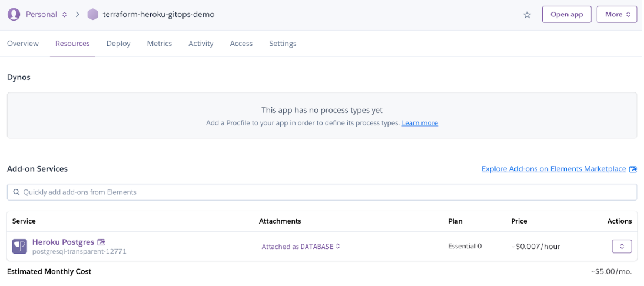This screenshot has width=644, height=286.
Task: Click the Estimated Monthly Cost label
Action: click(x=49, y=272)
